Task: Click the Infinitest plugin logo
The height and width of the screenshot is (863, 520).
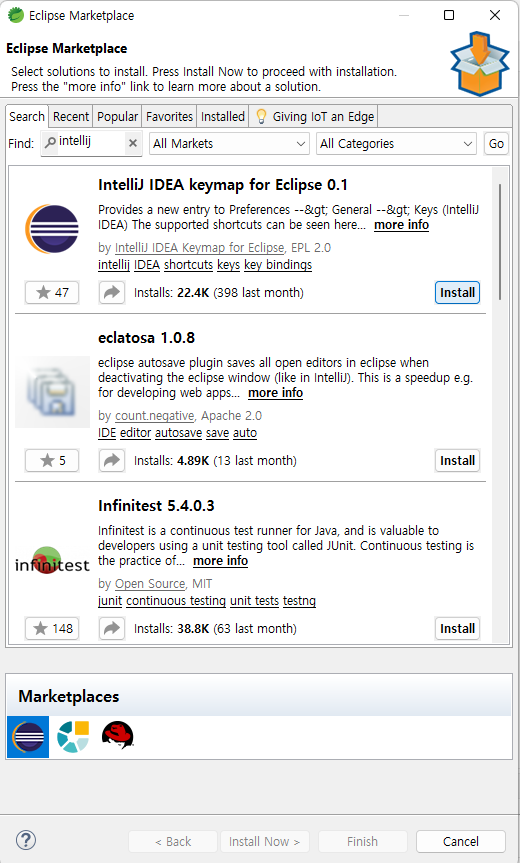Action: (x=52, y=560)
